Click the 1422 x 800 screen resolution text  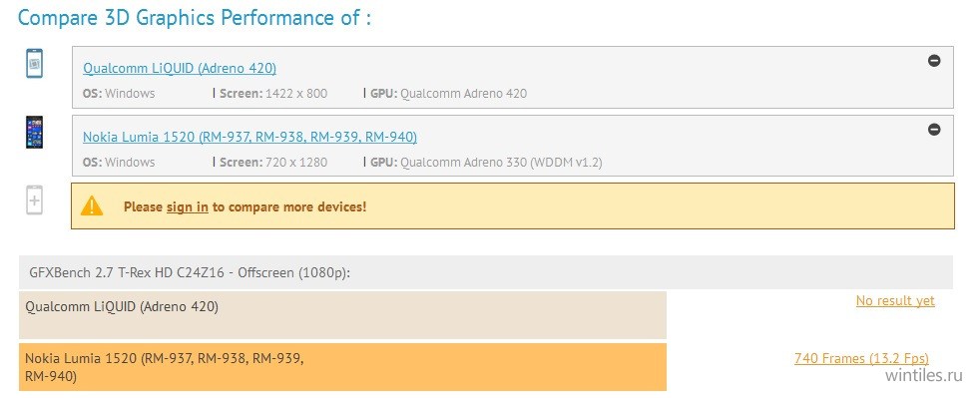[296, 94]
